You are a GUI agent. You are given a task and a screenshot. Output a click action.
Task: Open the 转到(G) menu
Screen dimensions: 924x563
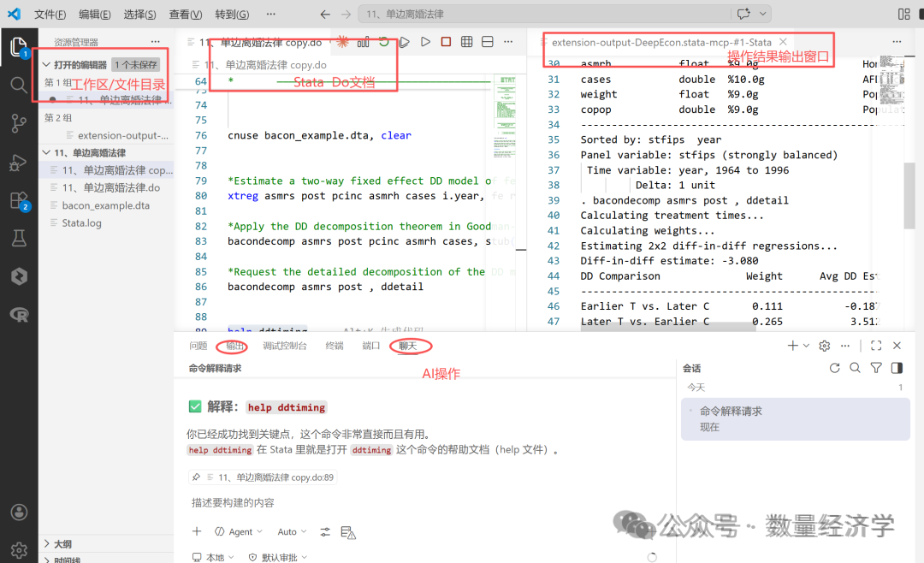click(232, 15)
